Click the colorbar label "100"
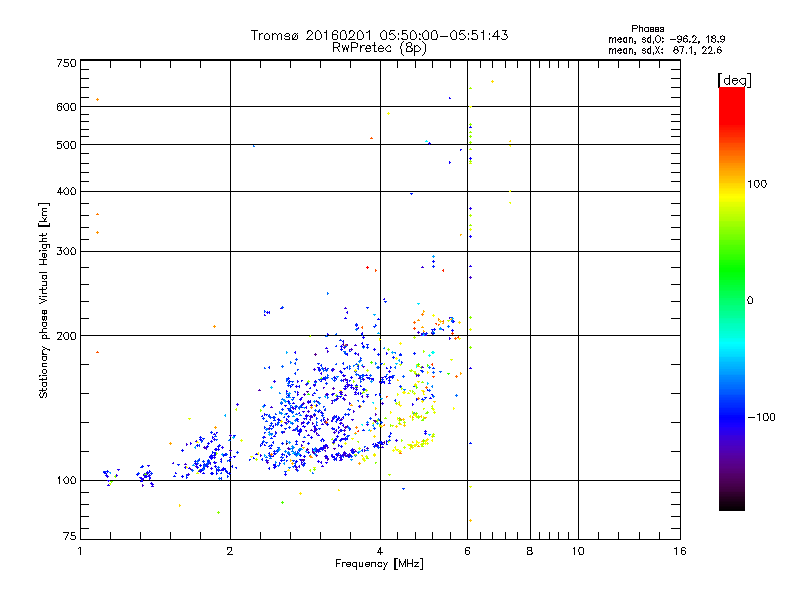 pos(757,184)
